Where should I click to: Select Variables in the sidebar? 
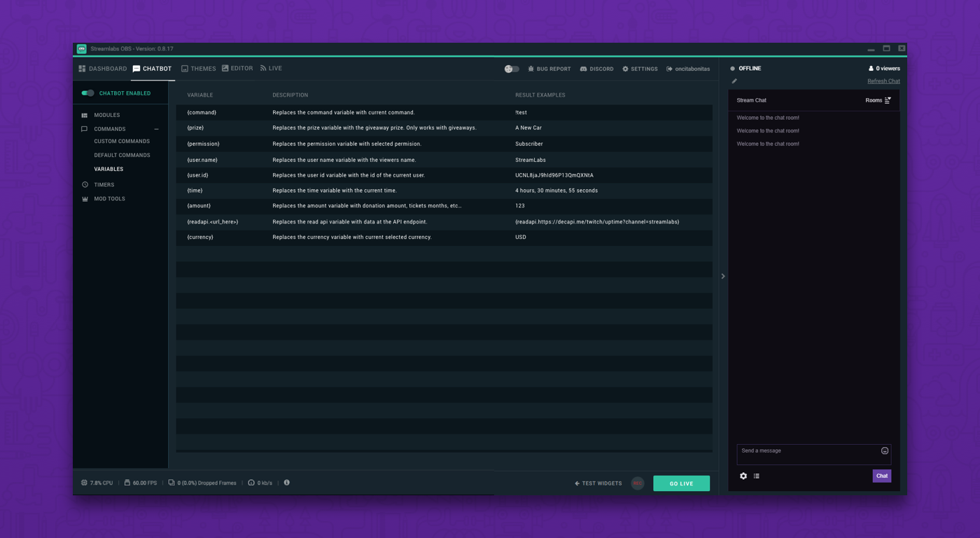108,170
